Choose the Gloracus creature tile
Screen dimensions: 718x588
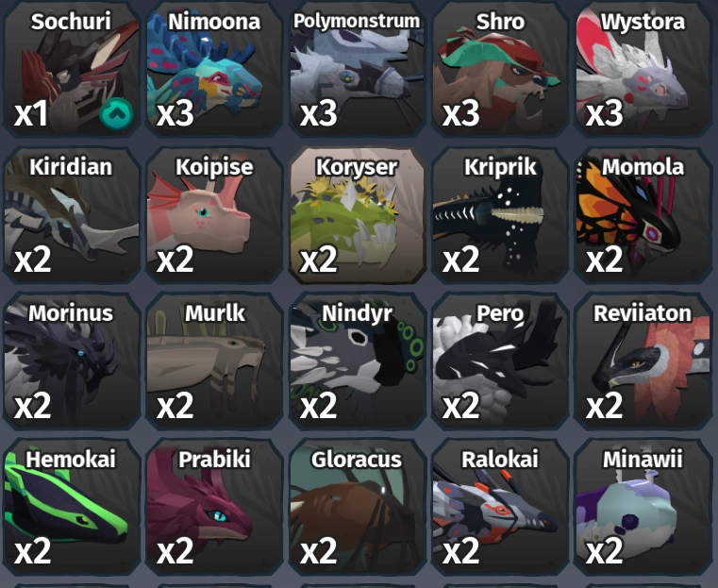pyautogui.click(x=358, y=507)
